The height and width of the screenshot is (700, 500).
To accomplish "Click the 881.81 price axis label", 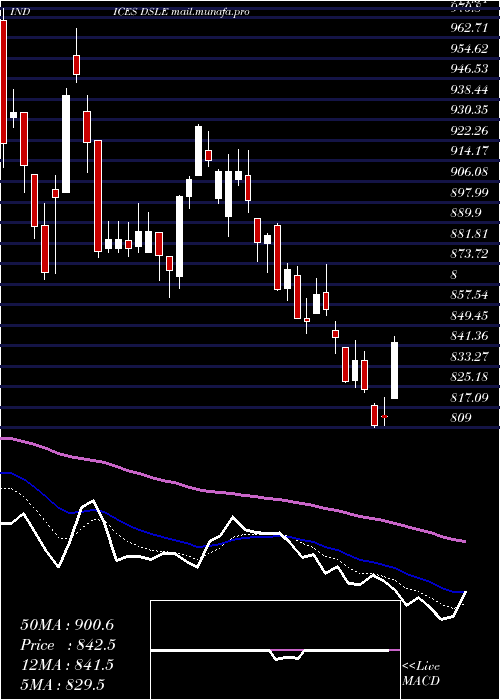I will point(469,233).
